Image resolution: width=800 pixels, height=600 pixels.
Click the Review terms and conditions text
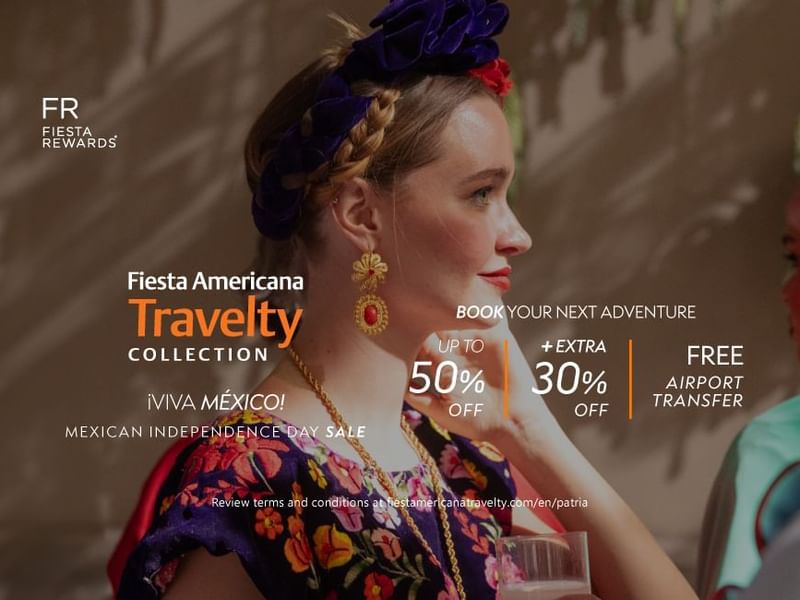(x=290, y=503)
